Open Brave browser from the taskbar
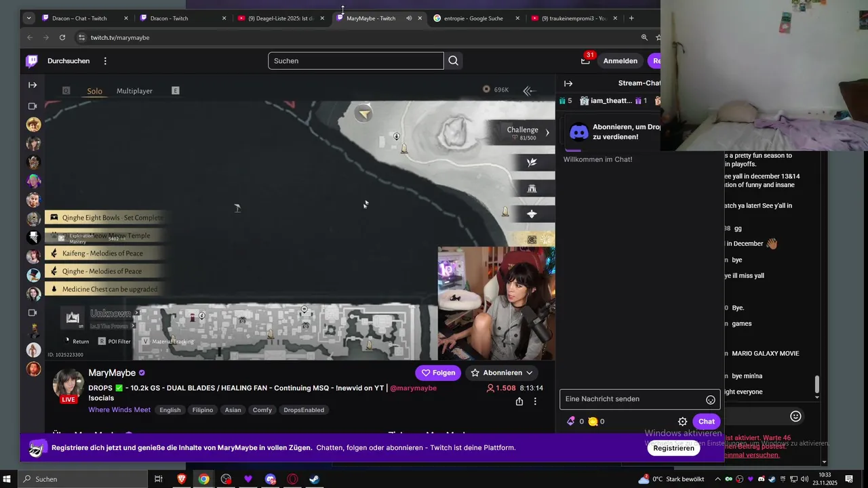Screen dimensions: 868x488 pyautogui.click(x=182, y=479)
